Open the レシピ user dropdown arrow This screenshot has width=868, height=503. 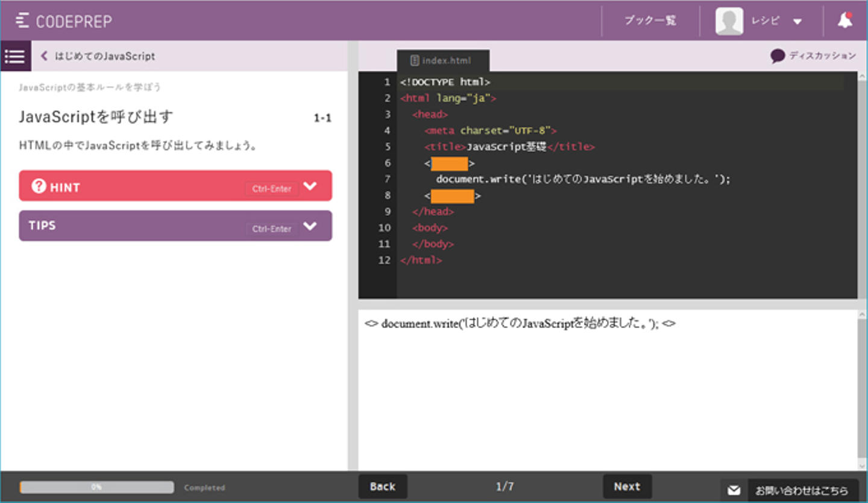click(x=797, y=22)
